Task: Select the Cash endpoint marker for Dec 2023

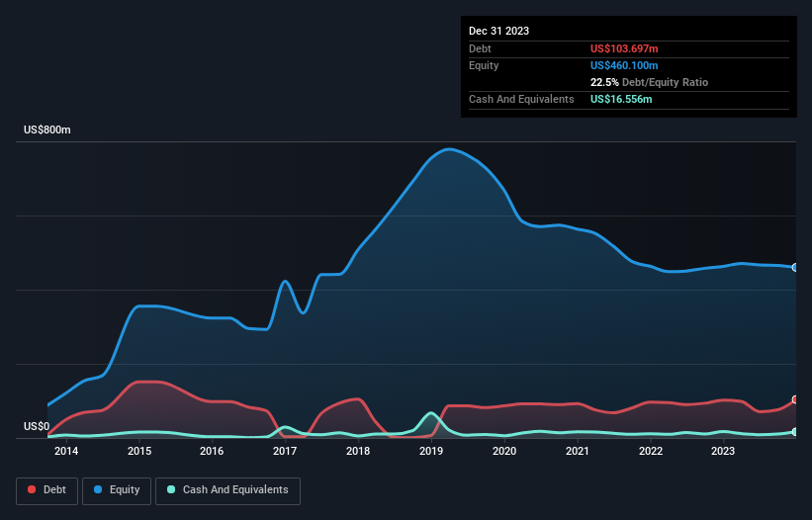Action: (x=795, y=432)
